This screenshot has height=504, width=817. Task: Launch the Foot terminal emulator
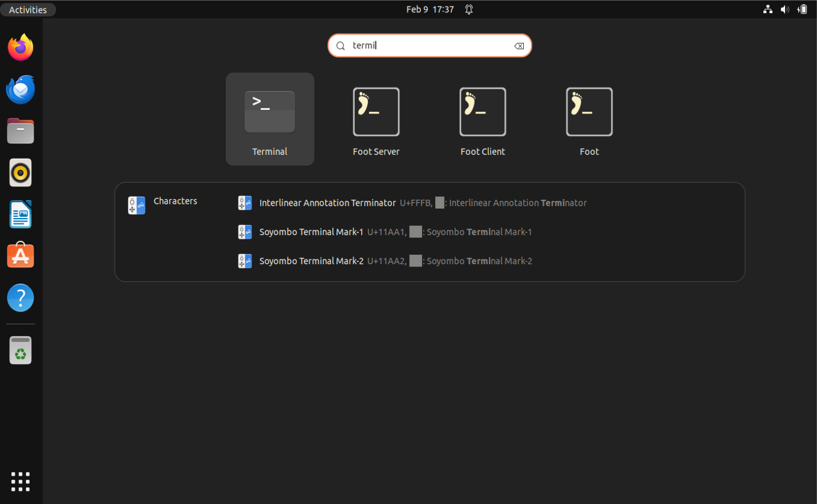tap(589, 119)
